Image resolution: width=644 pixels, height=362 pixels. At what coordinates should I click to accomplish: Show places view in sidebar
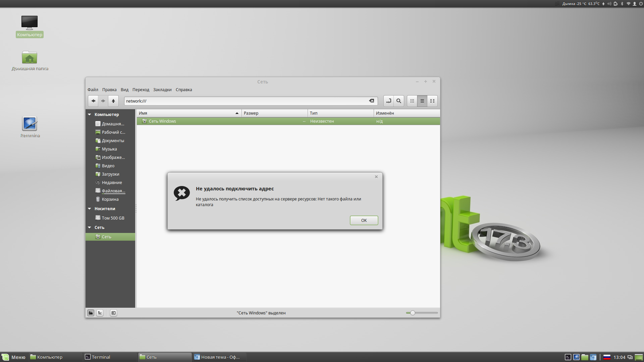(91, 313)
